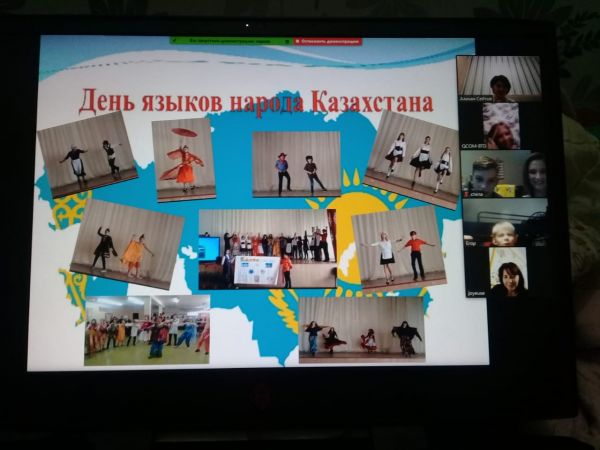
Task: Select photo with dancer in orange dress
Action: pos(127,243)
